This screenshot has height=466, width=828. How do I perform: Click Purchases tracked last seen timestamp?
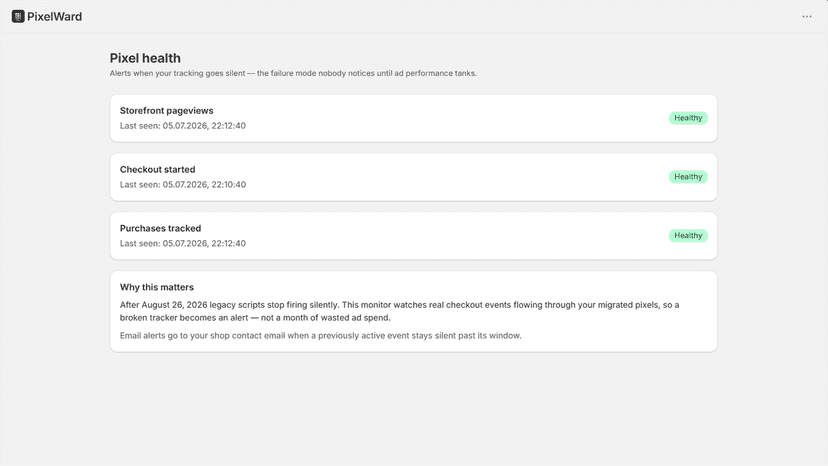[x=183, y=244]
